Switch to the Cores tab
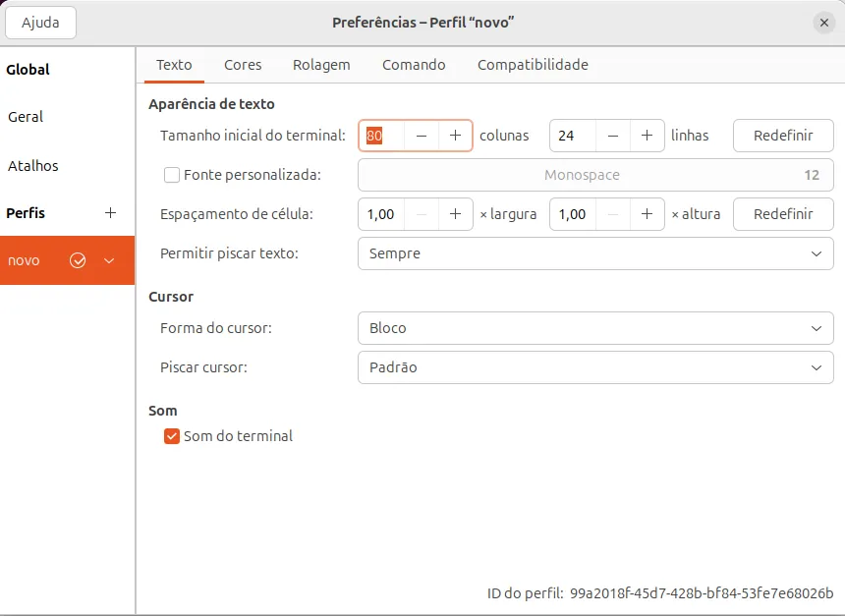845x616 pixels. click(x=243, y=65)
